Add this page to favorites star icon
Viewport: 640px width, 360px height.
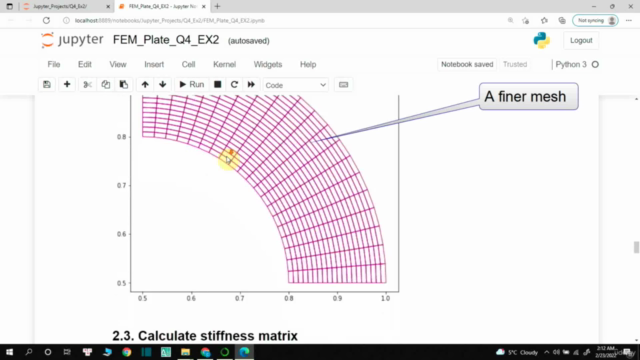pyautogui.click(x=526, y=20)
